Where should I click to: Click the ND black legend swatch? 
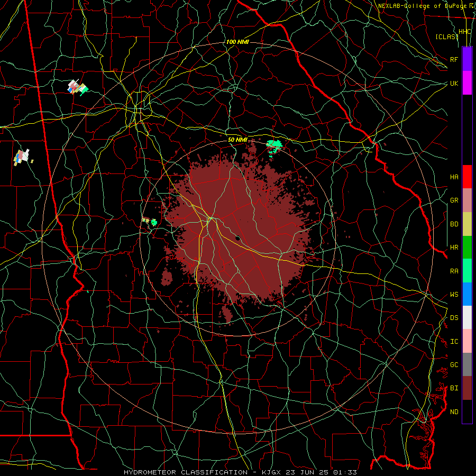(467, 411)
